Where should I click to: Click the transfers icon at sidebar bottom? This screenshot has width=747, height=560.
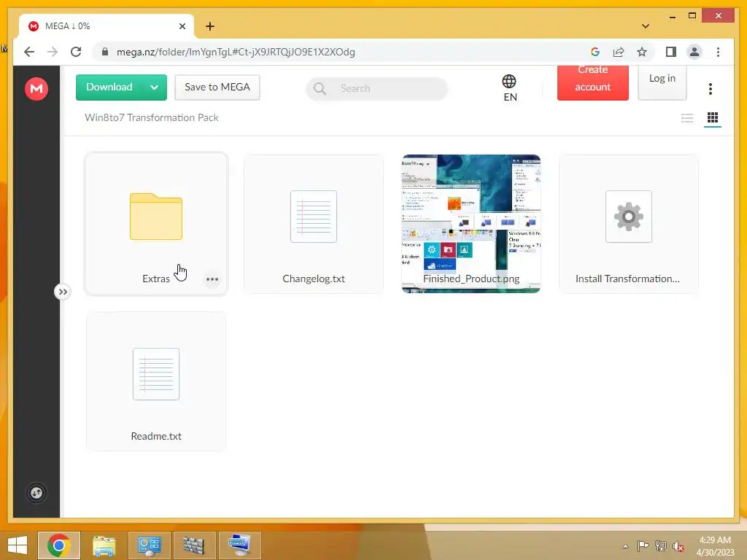[x=36, y=493]
